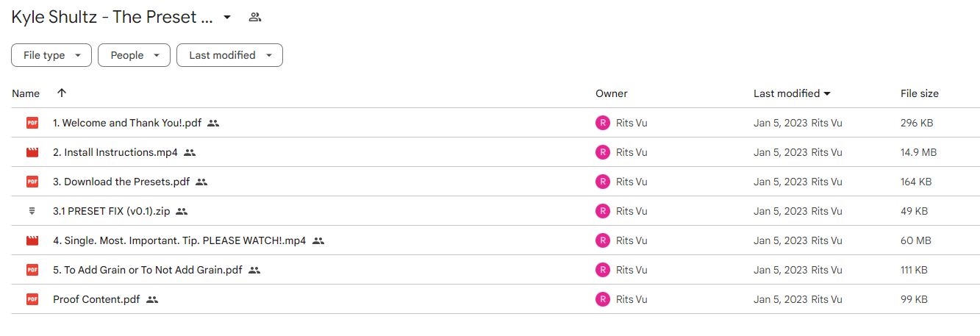Click Rits Vu avatar in Download the Presets row

603,182
